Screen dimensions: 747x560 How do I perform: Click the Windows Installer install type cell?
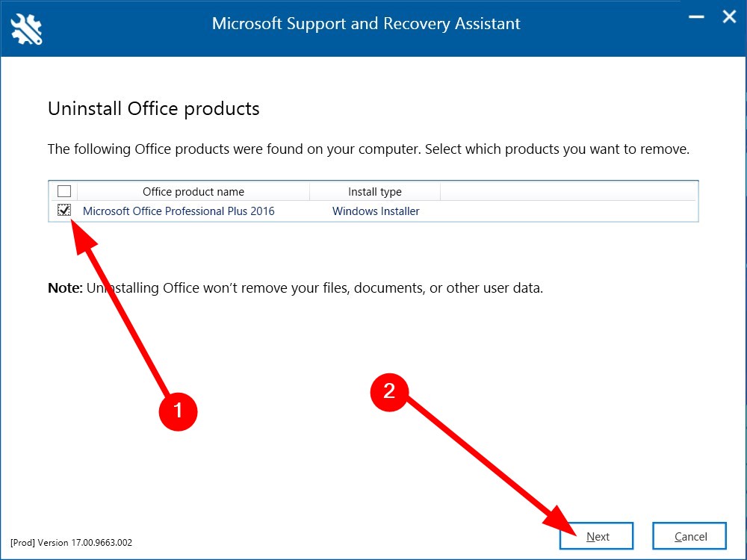coord(376,211)
